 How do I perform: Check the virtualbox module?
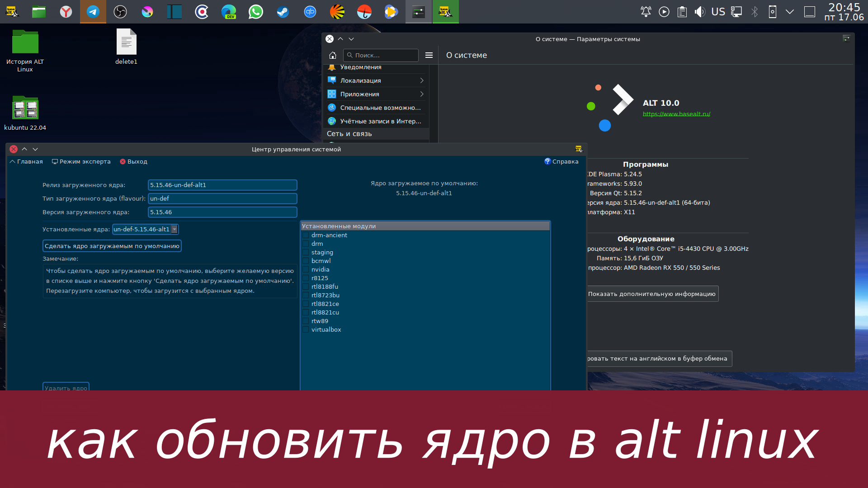point(306,329)
